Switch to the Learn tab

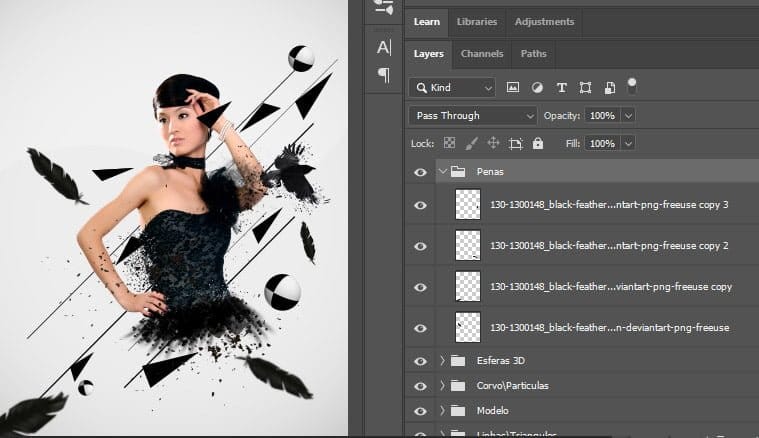(426, 22)
